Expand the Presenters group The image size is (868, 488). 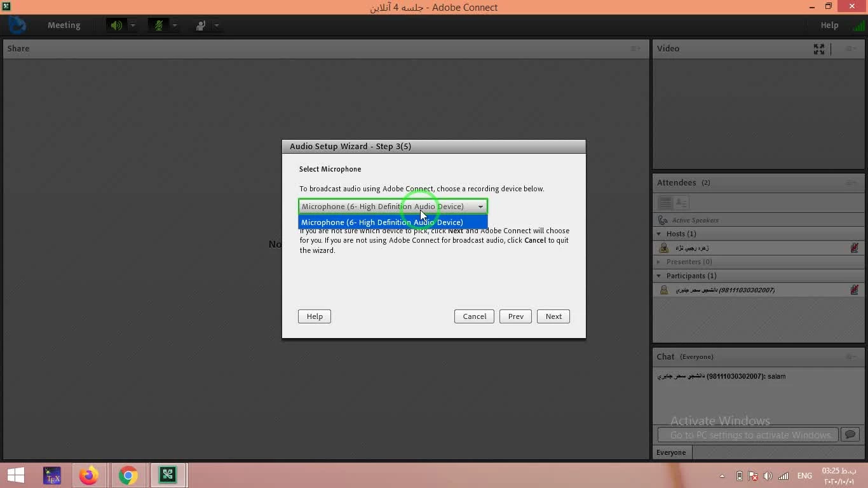point(659,262)
